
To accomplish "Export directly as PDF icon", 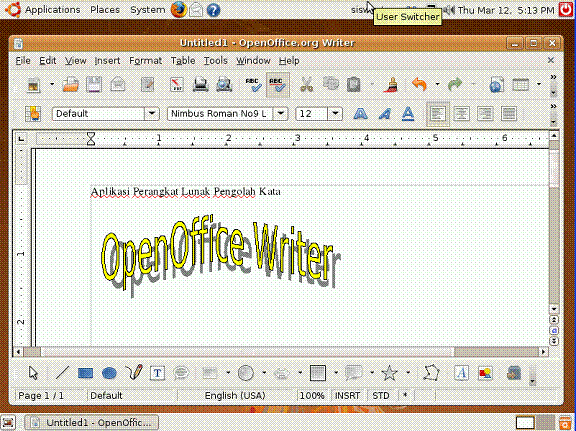I will [x=177, y=85].
